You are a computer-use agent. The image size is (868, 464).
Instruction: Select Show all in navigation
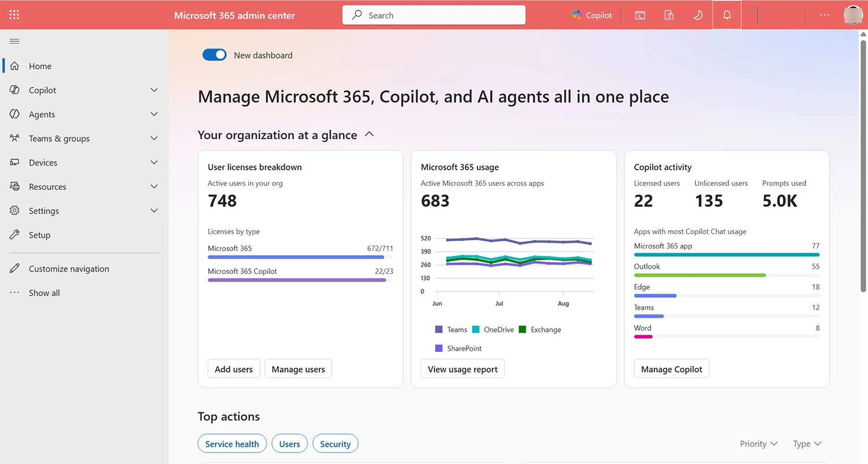pos(44,293)
